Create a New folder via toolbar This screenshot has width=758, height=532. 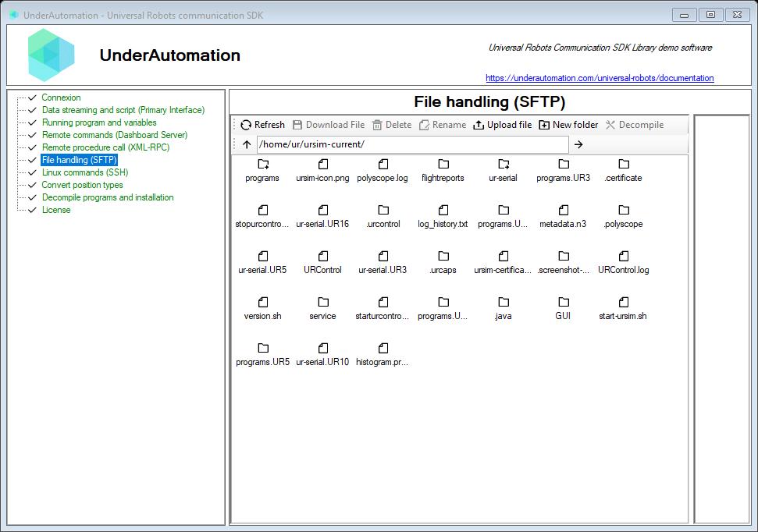(568, 125)
